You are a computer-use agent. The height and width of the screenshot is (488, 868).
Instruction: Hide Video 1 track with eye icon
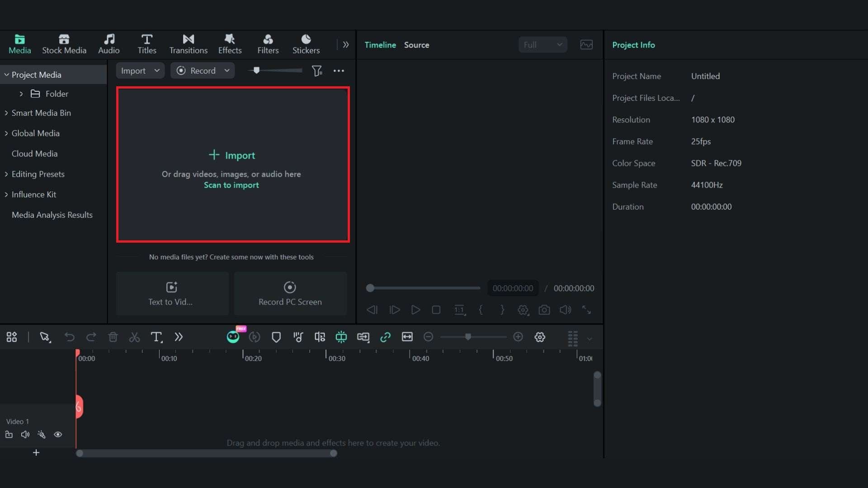[58, 435]
